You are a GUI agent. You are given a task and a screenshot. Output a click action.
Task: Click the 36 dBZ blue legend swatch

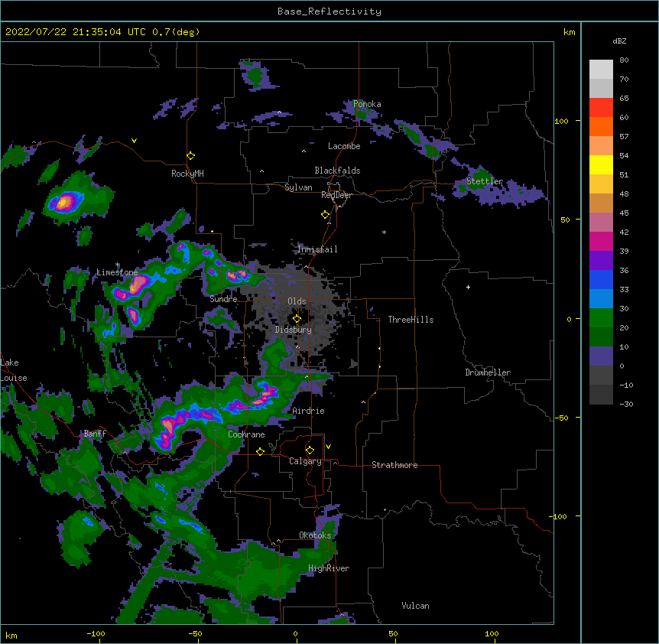point(601,279)
